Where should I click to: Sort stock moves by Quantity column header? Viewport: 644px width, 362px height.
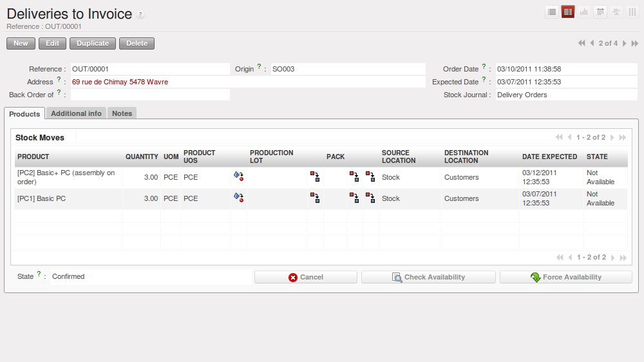pos(142,157)
